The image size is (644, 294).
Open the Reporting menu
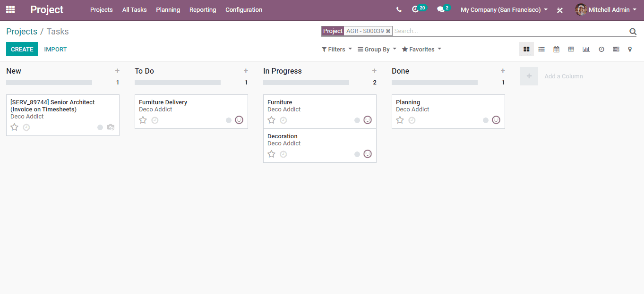(x=203, y=9)
